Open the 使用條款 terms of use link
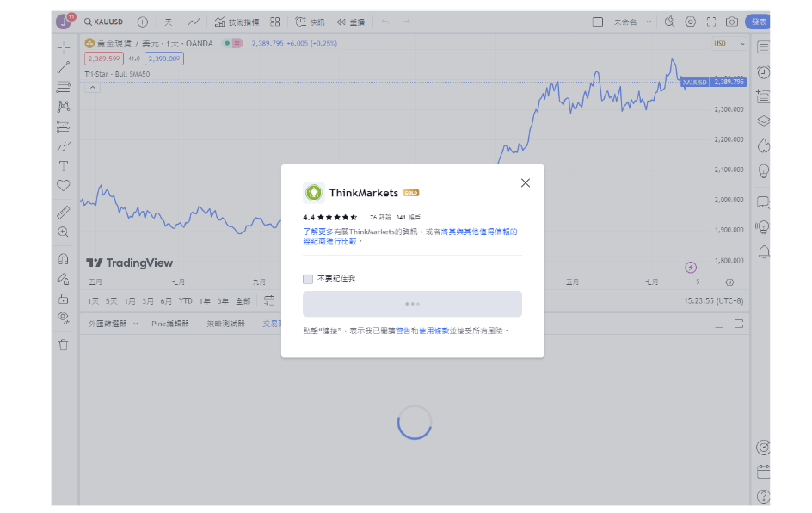Screen dimensions: 812x513 pos(434,331)
